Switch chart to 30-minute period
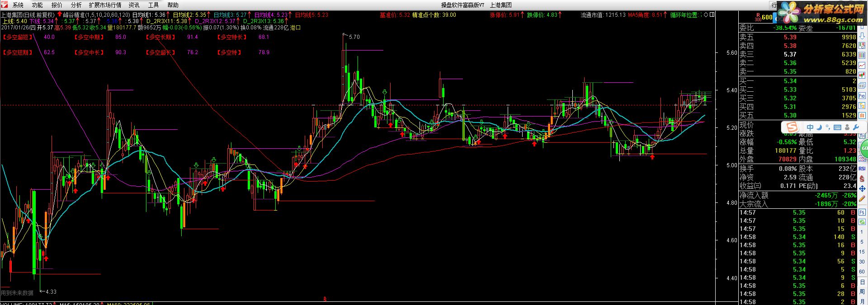Viewport: 868px width, 305px height. coord(862,262)
